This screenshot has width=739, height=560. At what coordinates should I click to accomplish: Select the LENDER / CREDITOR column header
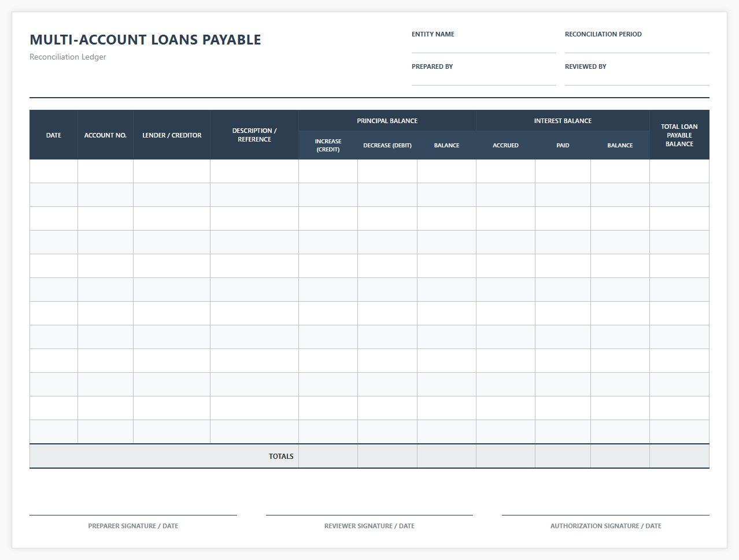(x=172, y=135)
